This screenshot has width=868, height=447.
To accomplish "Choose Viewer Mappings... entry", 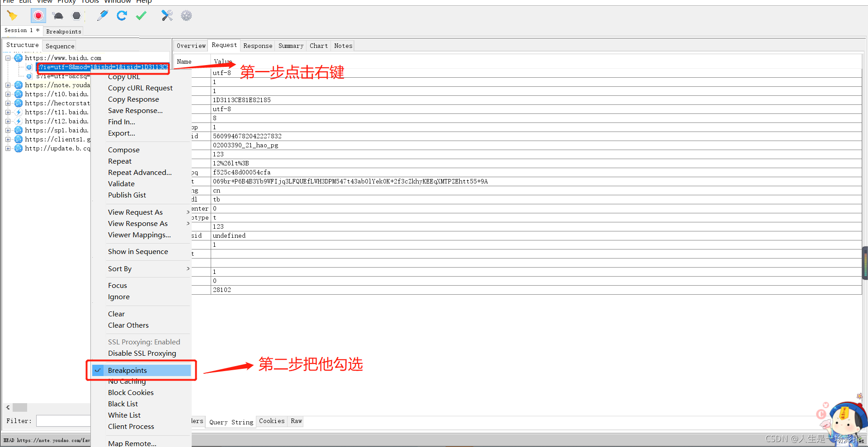I will tap(139, 235).
